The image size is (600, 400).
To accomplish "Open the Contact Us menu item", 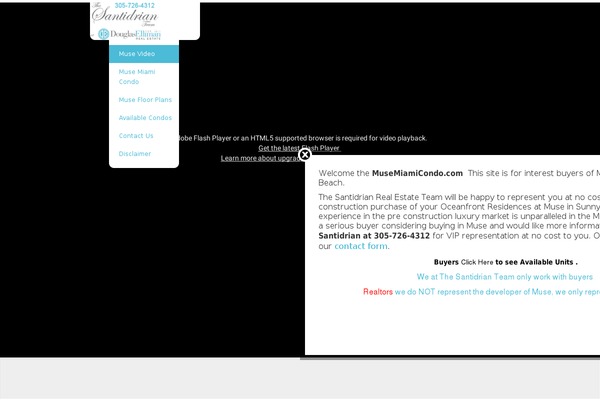I will coord(144,136).
